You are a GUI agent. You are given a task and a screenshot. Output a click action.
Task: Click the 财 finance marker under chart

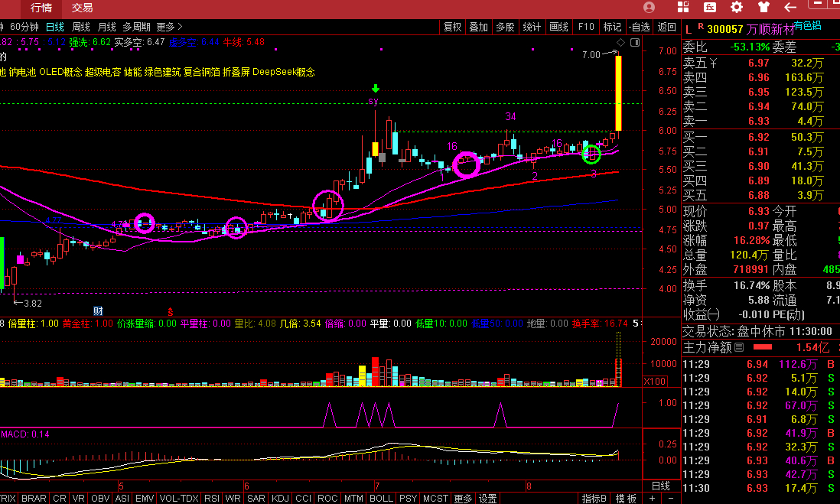98,311
